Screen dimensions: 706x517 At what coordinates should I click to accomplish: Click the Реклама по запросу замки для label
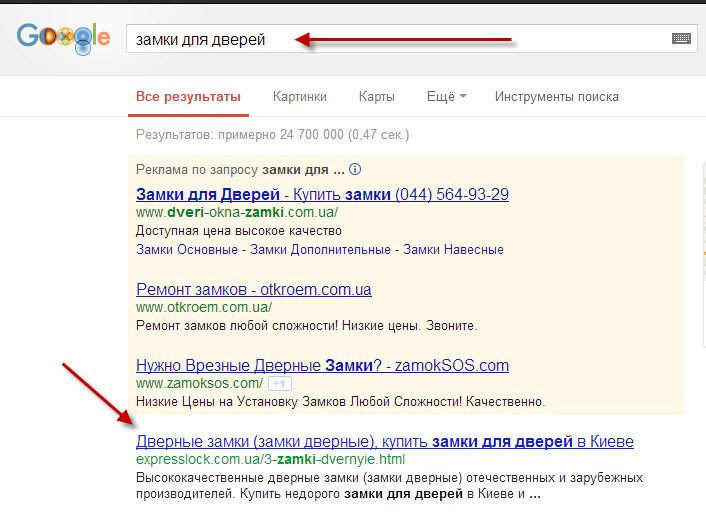240,170
